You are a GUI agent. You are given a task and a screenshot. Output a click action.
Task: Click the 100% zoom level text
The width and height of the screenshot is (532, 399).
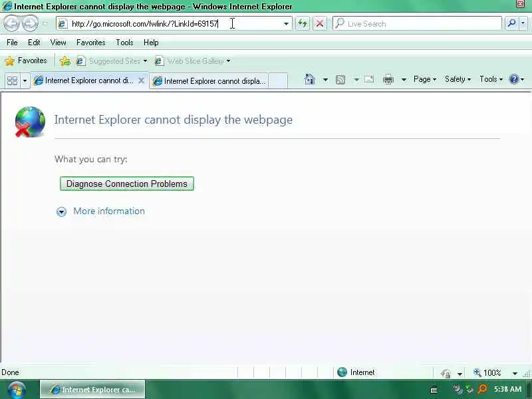[492, 373]
